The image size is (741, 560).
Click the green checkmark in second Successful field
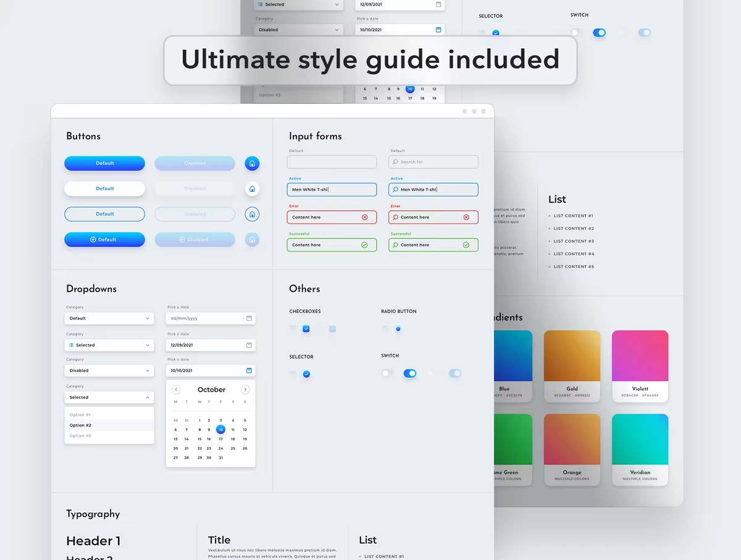point(466,245)
